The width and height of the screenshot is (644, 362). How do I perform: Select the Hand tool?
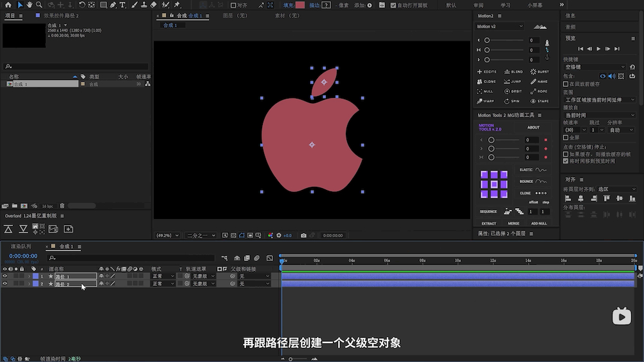[x=30, y=5]
